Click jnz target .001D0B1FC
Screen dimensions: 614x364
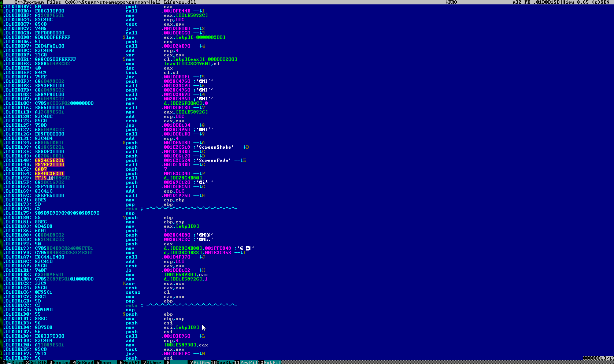(x=177, y=354)
